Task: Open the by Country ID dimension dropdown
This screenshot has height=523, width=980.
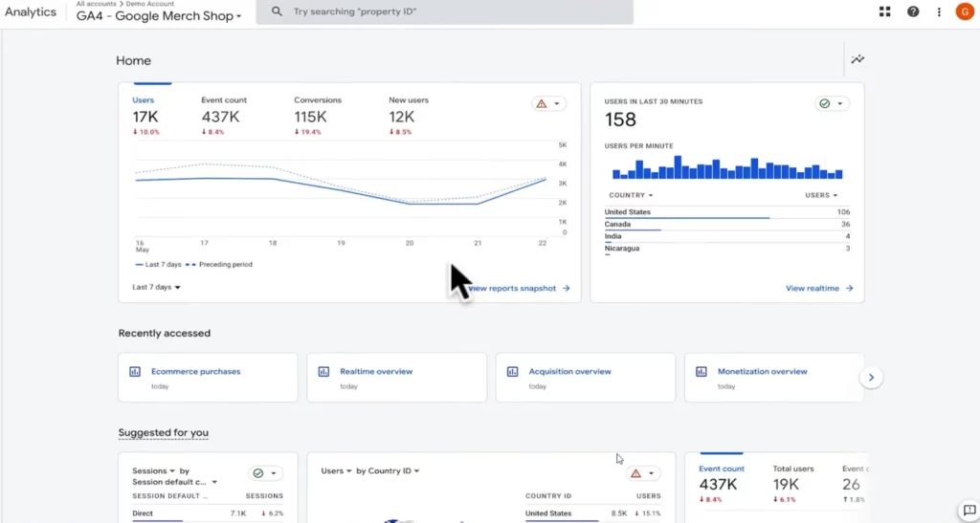Action: point(388,471)
